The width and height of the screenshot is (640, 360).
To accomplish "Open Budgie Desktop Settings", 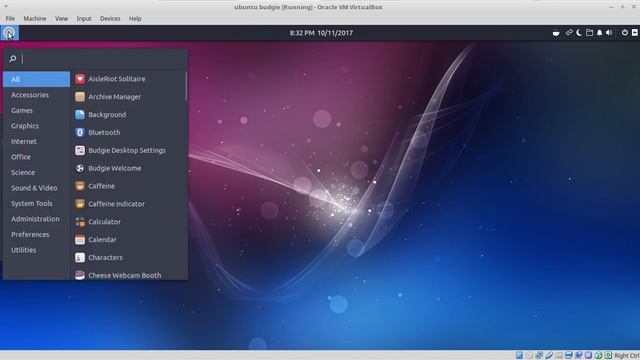I will tap(128, 150).
